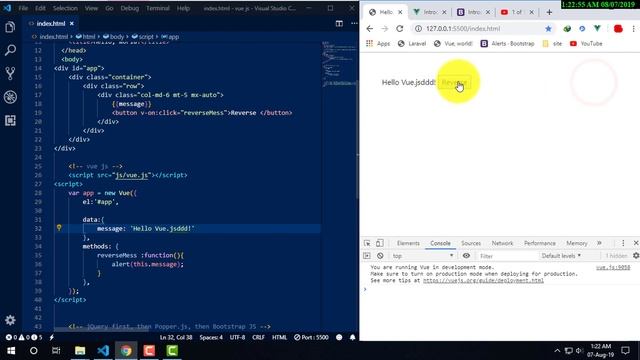
Task: Switch to the Elements tab in DevTools
Action: pos(408,243)
